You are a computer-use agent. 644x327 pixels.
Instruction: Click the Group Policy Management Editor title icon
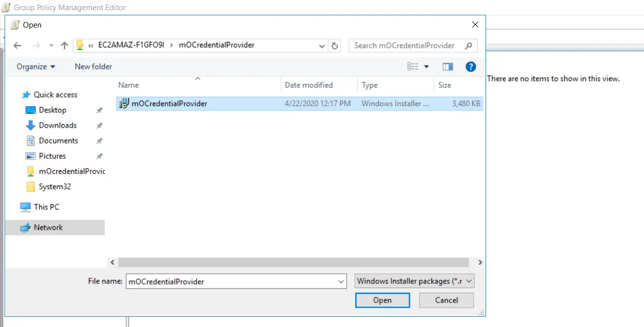point(6,8)
